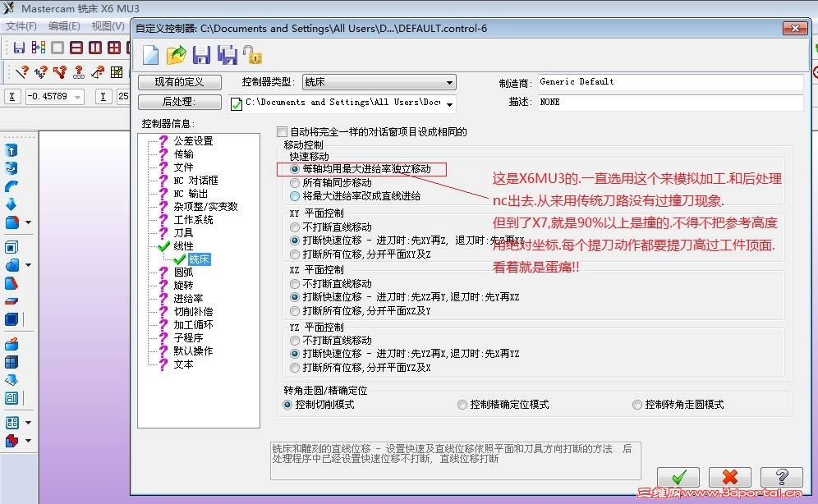Click the 制造商 field containing Generic Default
Image resolution: width=818 pixels, height=504 pixels.
pos(670,82)
